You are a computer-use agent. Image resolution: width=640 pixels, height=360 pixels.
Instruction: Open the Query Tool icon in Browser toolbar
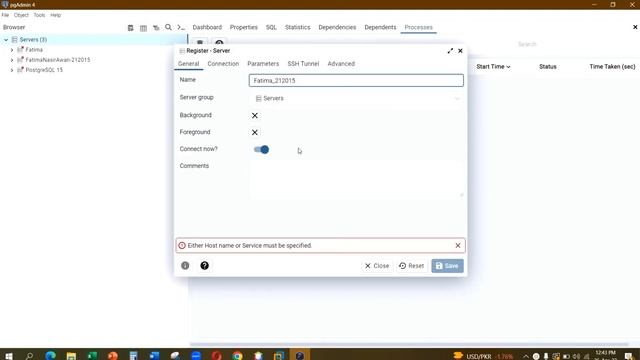coord(131,28)
